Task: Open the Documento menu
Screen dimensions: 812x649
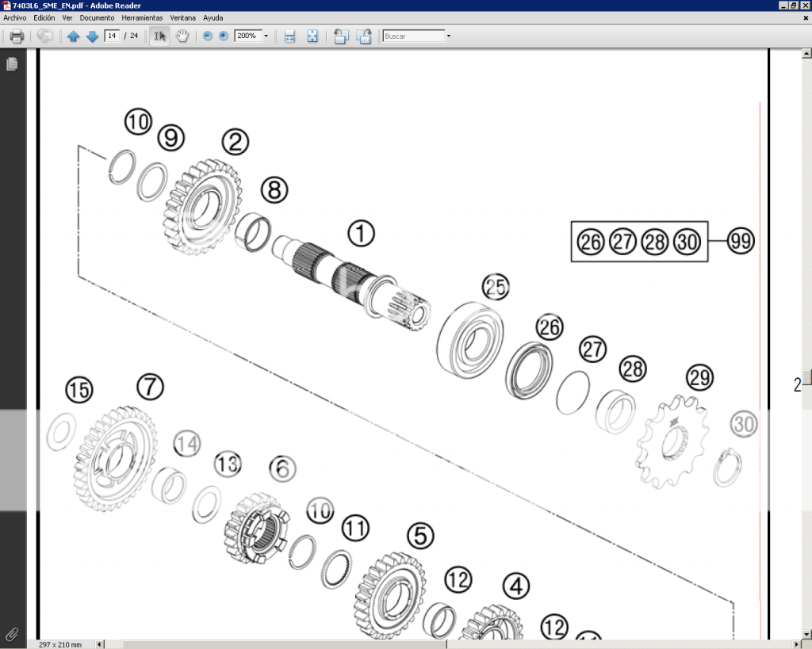Action: tap(97, 17)
